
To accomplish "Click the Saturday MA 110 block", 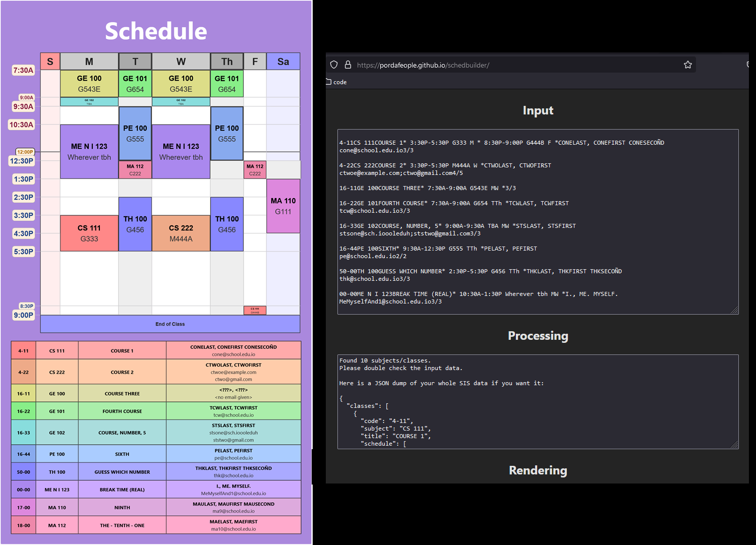I will coord(283,206).
